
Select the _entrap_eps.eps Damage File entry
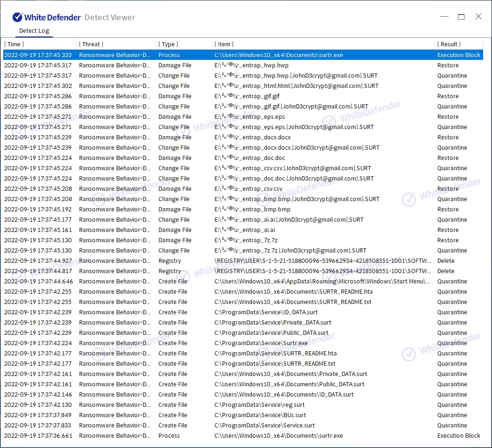click(x=243, y=117)
